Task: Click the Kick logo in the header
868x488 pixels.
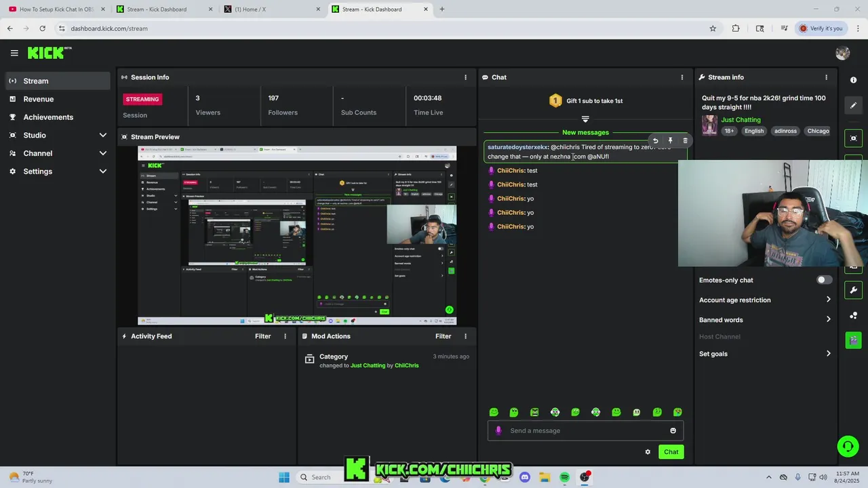Action: click(x=49, y=53)
